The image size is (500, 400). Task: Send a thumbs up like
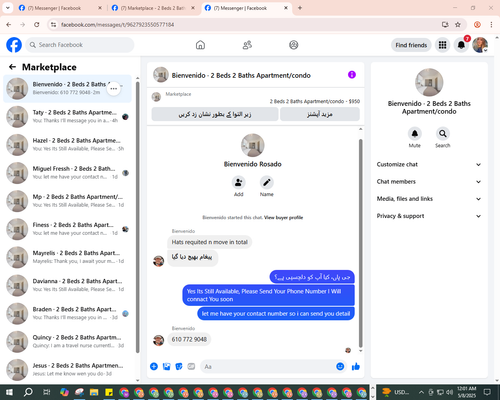[x=356, y=367]
